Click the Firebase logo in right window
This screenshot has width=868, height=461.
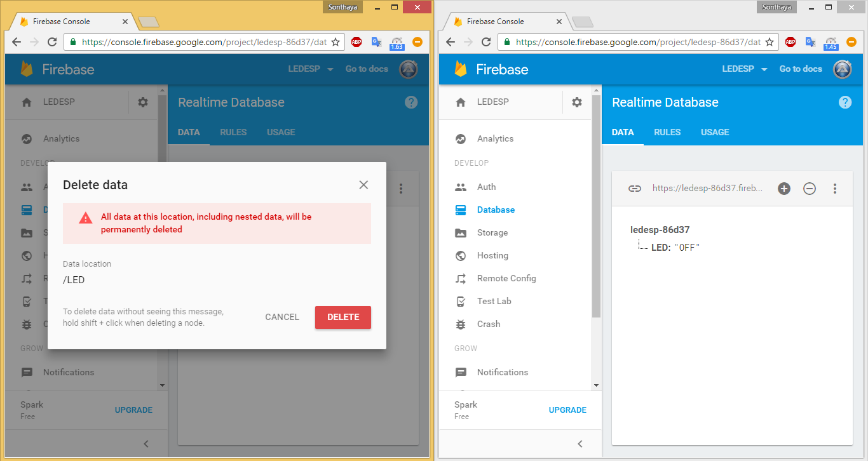(x=491, y=69)
